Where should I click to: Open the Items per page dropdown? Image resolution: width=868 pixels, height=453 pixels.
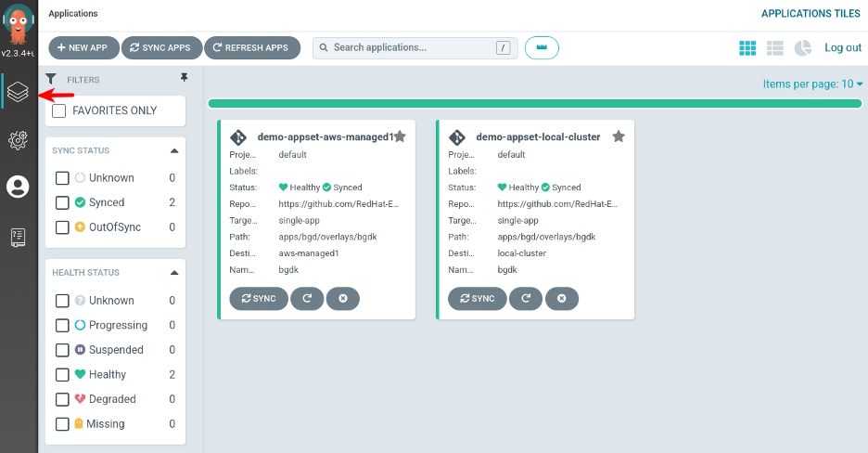(x=812, y=84)
